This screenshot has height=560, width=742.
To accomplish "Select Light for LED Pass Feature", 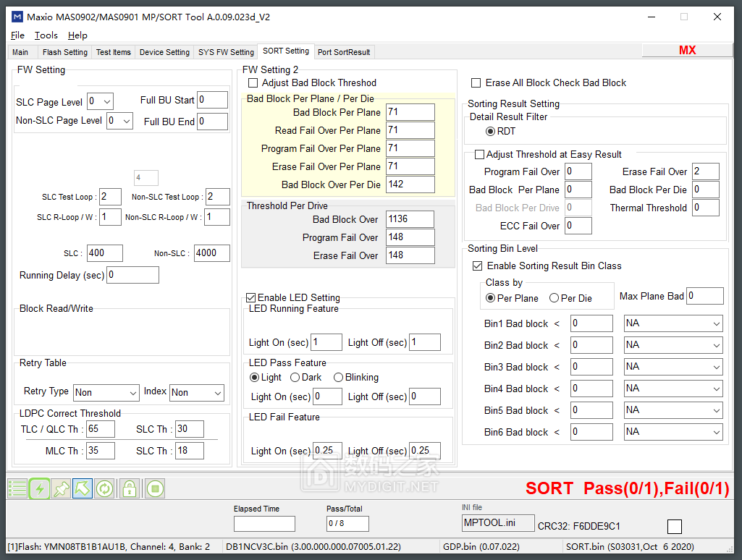I will (x=255, y=378).
